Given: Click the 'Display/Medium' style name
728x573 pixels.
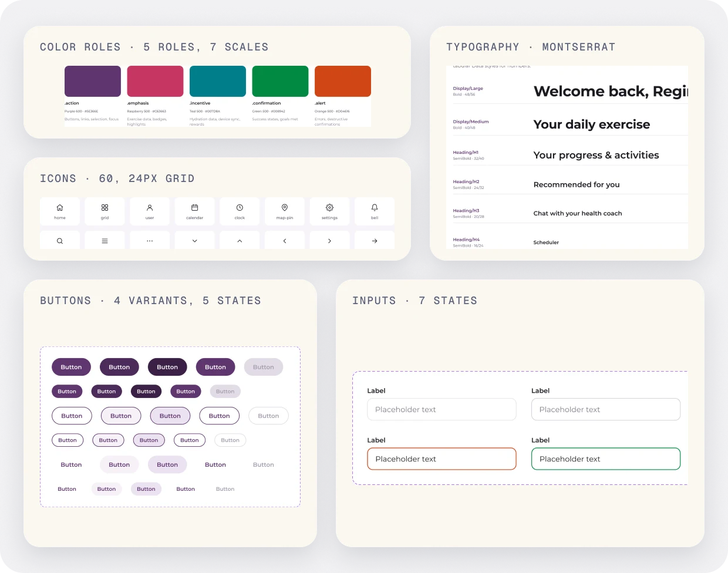Looking at the screenshot, I should click(x=471, y=122).
